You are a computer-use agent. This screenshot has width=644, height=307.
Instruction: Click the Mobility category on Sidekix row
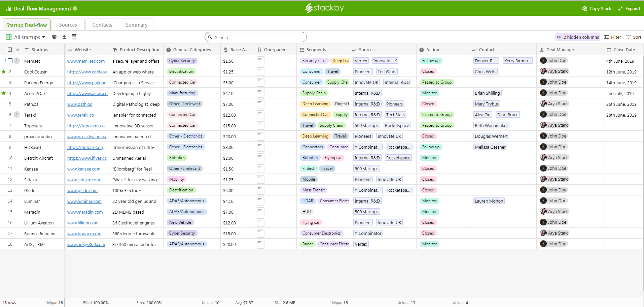click(x=176, y=179)
